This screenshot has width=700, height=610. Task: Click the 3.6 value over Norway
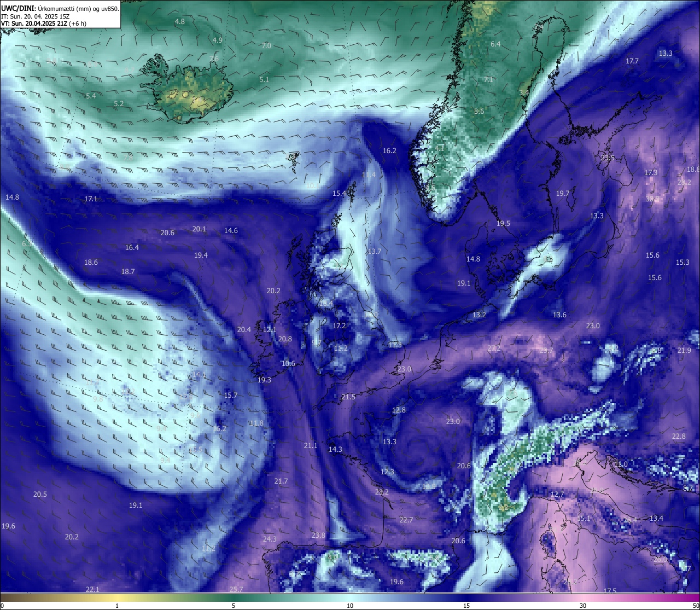coord(479,111)
